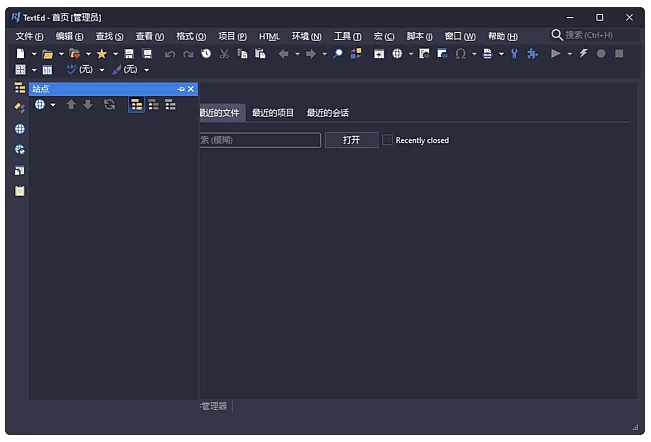Switch to the 最近的项目 tab
The width and height of the screenshot is (651, 442).
click(273, 113)
